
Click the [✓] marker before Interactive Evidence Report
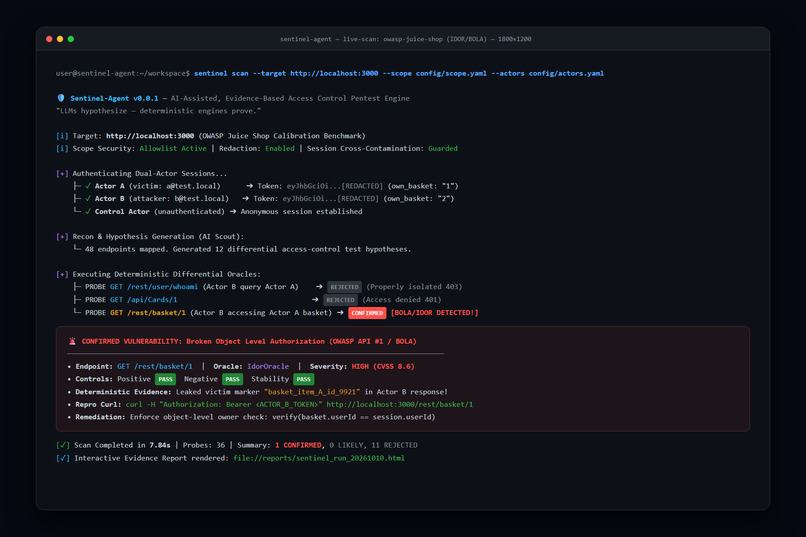tap(63, 458)
